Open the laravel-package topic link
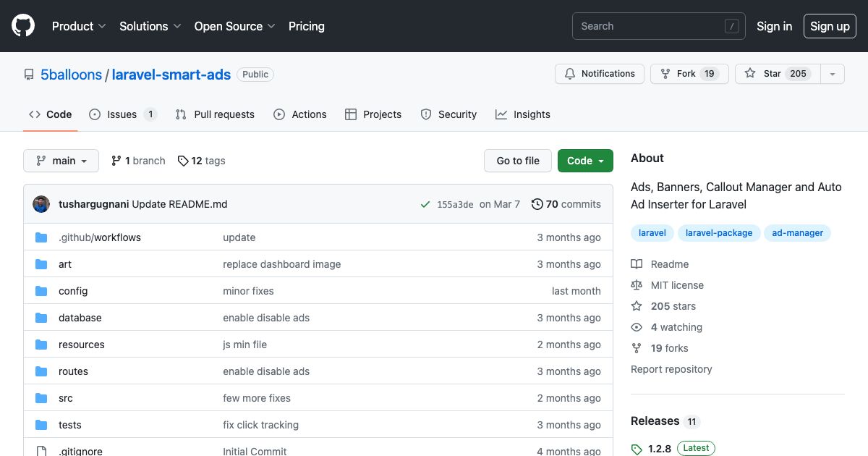The width and height of the screenshot is (868, 456). [718, 232]
